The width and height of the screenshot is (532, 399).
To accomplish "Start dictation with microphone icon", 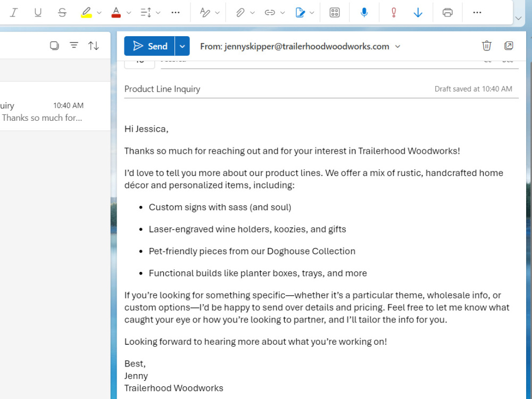I will pyautogui.click(x=364, y=13).
